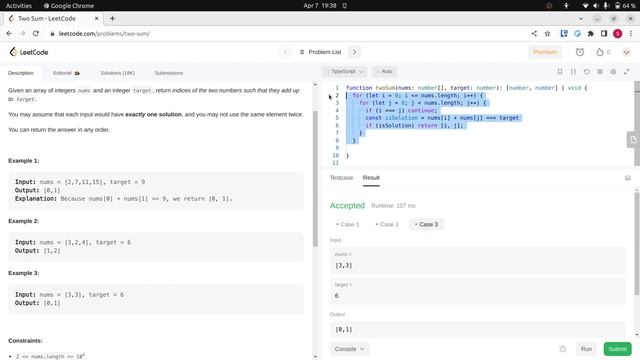Screen dimensions: 640x360
Task: Go to the previous problem arrow
Action: point(285,52)
